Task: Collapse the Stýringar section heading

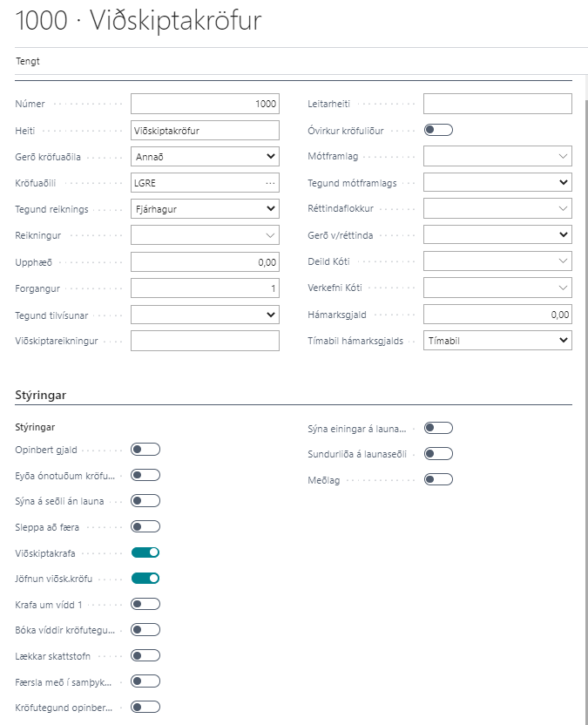Action: point(41,395)
